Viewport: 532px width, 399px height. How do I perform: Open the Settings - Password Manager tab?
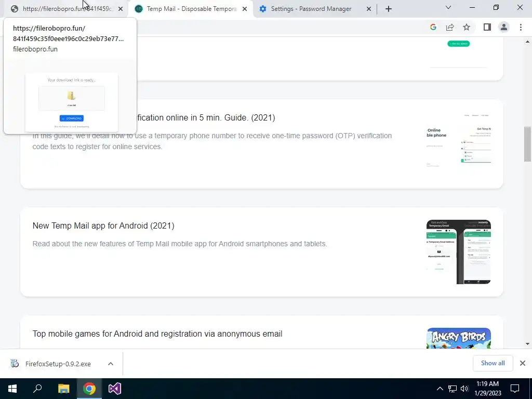(311, 9)
